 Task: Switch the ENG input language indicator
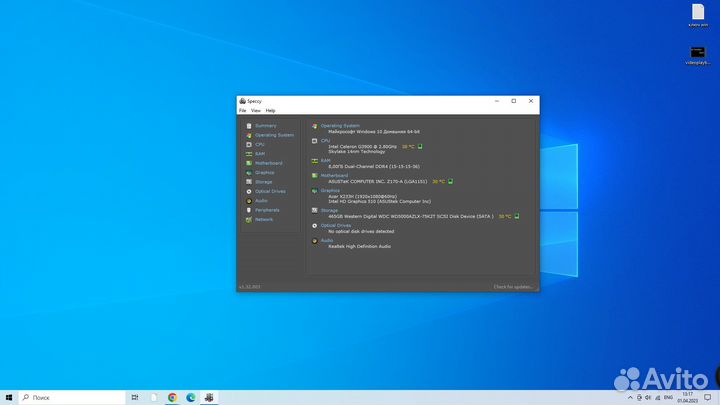click(669, 398)
